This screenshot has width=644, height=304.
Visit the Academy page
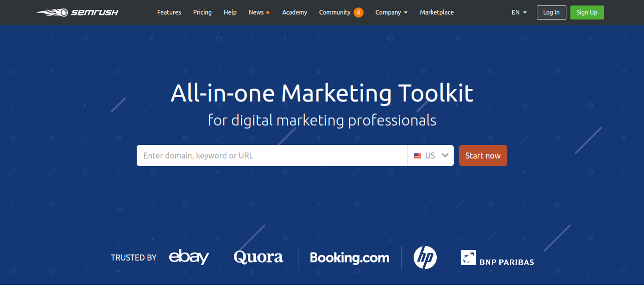tap(294, 12)
